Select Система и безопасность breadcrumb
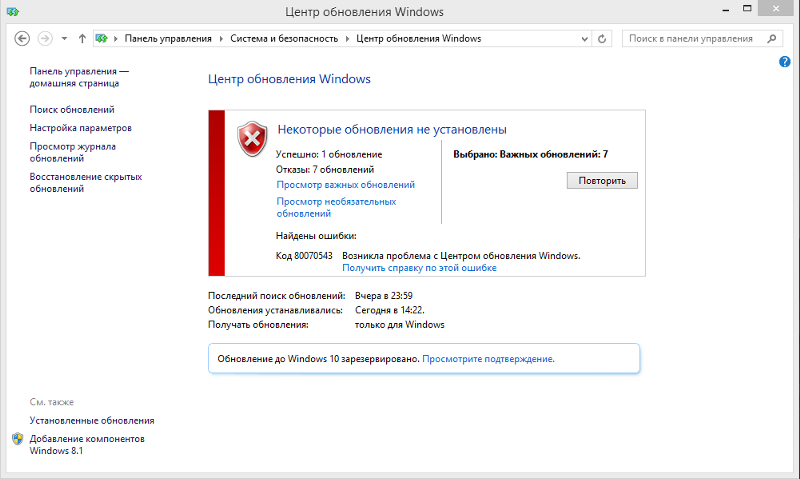This screenshot has width=800, height=479. (284, 39)
